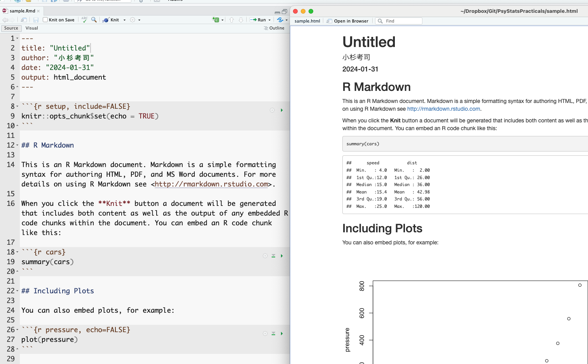Run the cars chunk with its green play icon
588x364 pixels.
click(x=282, y=256)
